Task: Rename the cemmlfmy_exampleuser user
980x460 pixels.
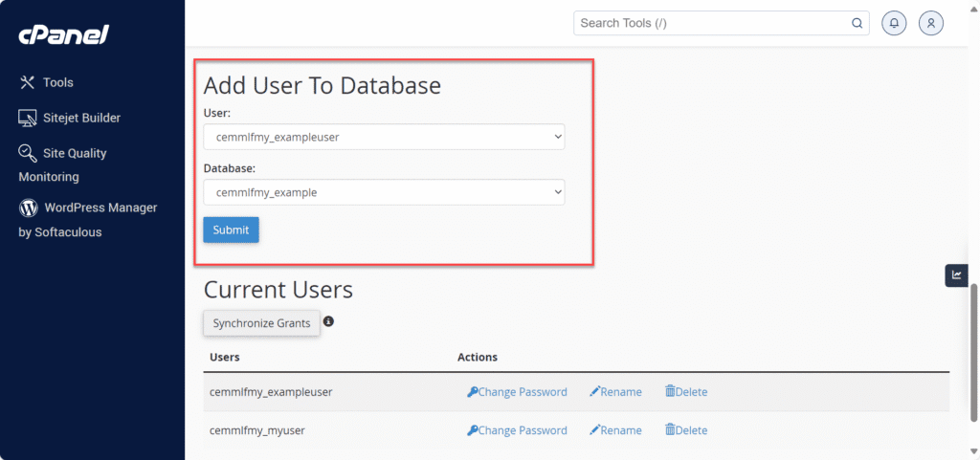Action: click(615, 392)
